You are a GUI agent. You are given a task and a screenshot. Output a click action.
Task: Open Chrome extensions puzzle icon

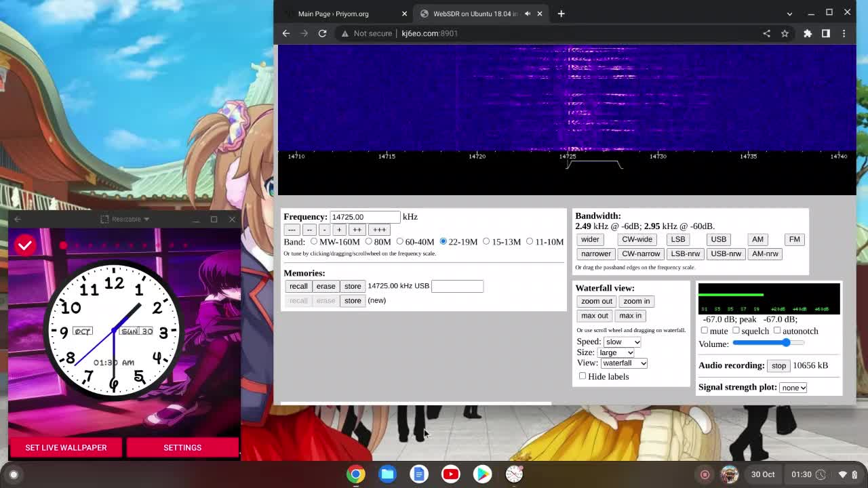click(x=808, y=33)
